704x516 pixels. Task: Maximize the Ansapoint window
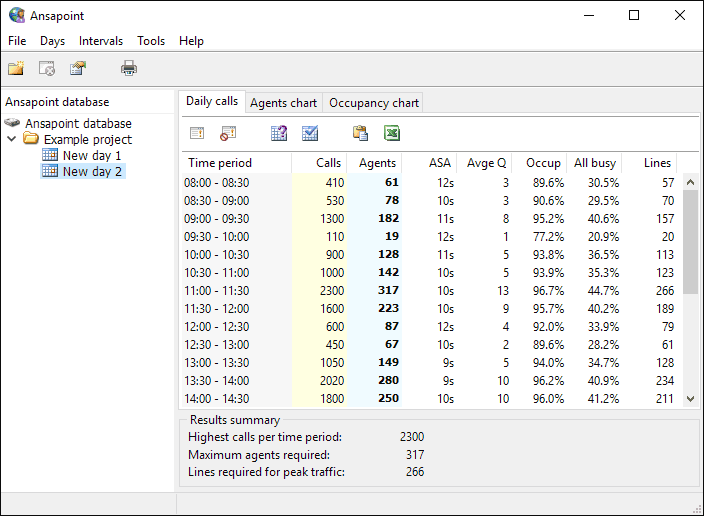[634, 15]
